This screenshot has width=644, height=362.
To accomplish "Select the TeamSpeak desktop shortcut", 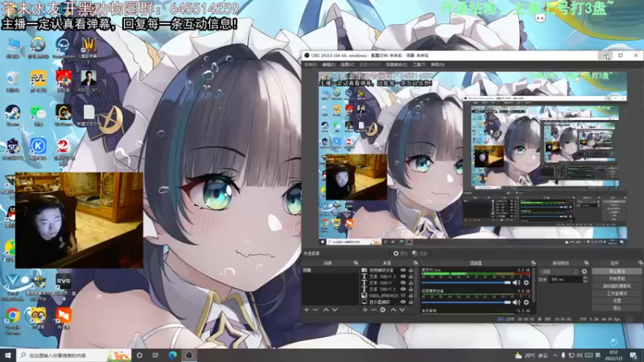I will click(64, 47).
